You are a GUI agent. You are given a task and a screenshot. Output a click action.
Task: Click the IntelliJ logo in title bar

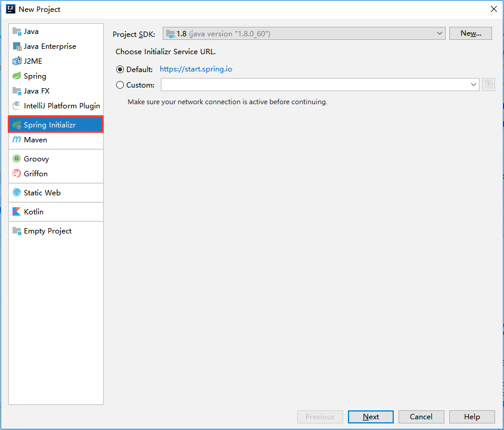11,9
